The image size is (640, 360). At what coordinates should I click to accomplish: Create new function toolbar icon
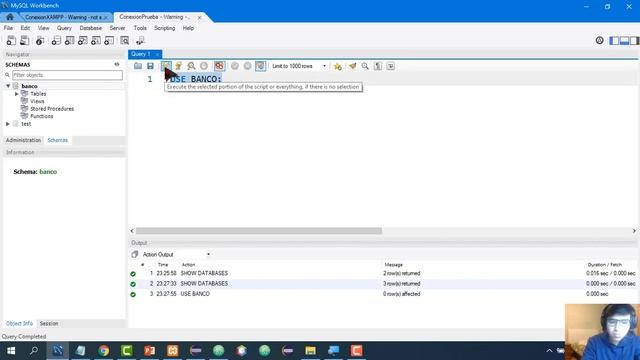(109, 40)
